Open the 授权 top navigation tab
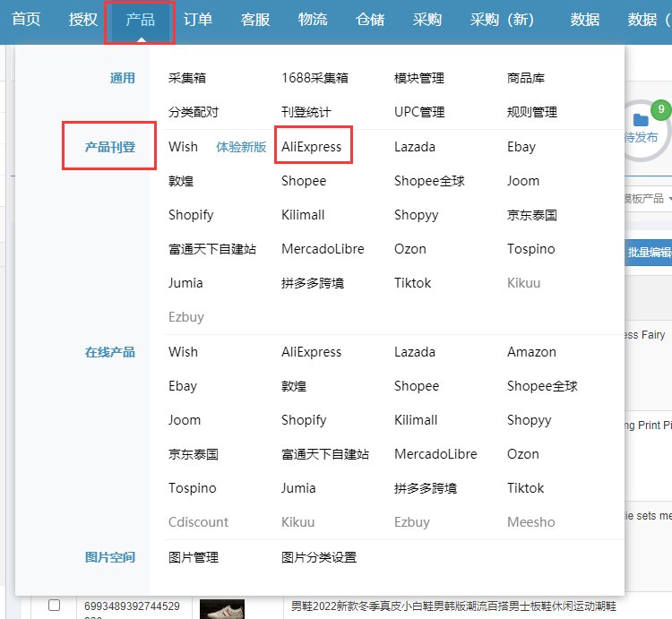This screenshot has height=619, width=672. coord(83,20)
